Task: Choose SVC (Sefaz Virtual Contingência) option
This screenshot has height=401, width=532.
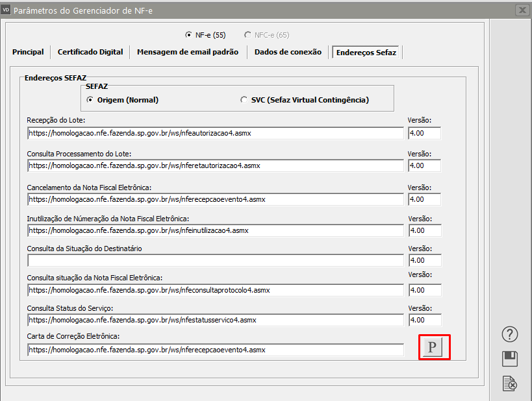Action: coord(305,100)
